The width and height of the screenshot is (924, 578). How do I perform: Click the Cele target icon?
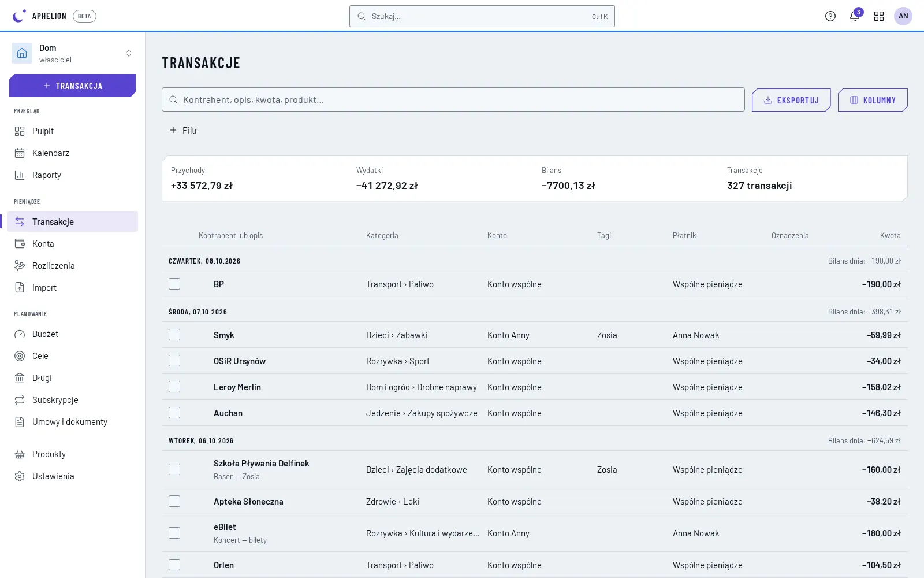click(x=20, y=356)
